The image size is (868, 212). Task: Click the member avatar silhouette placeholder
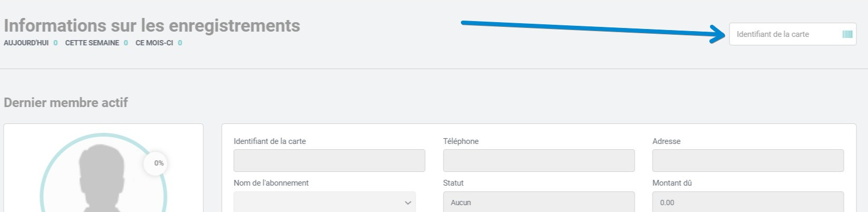coord(102,178)
